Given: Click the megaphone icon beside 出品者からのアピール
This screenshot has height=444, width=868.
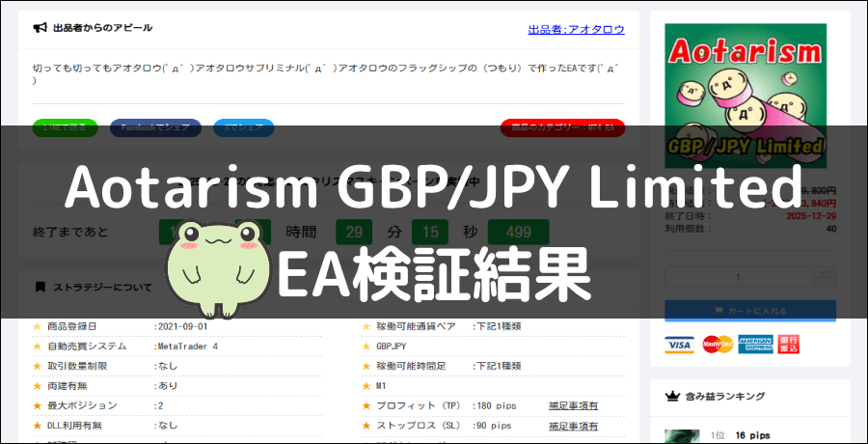Looking at the screenshot, I should coord(40,28).
